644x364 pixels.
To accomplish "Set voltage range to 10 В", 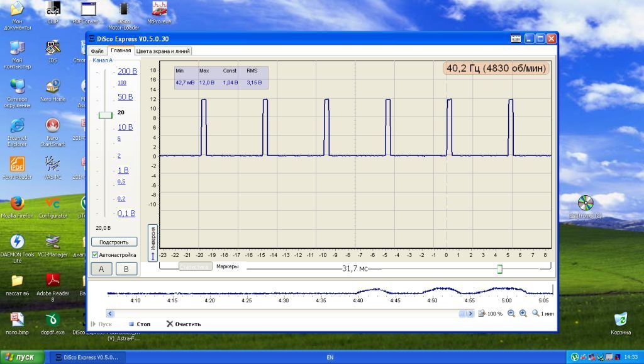I will pos(125,127).
